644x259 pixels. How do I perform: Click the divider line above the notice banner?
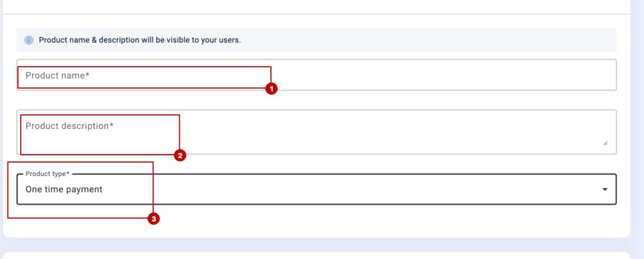coord(316,14)
